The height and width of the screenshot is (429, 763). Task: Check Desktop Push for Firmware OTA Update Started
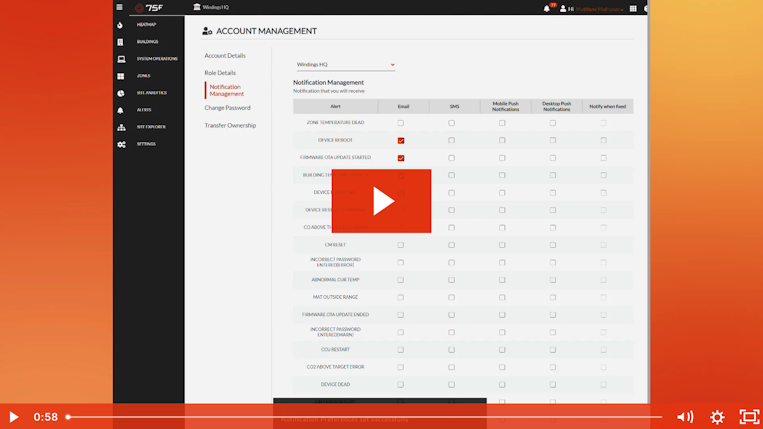pyautogui.click(x=553, y=158)
